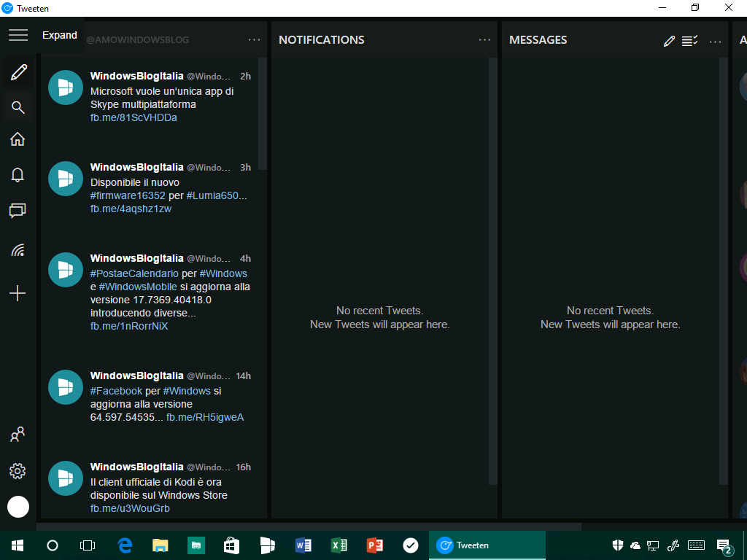This screenshot has width=747, height=560.
Task: Open the Windows Start menu
Action: pyautogui.click(x=18, y=545)
